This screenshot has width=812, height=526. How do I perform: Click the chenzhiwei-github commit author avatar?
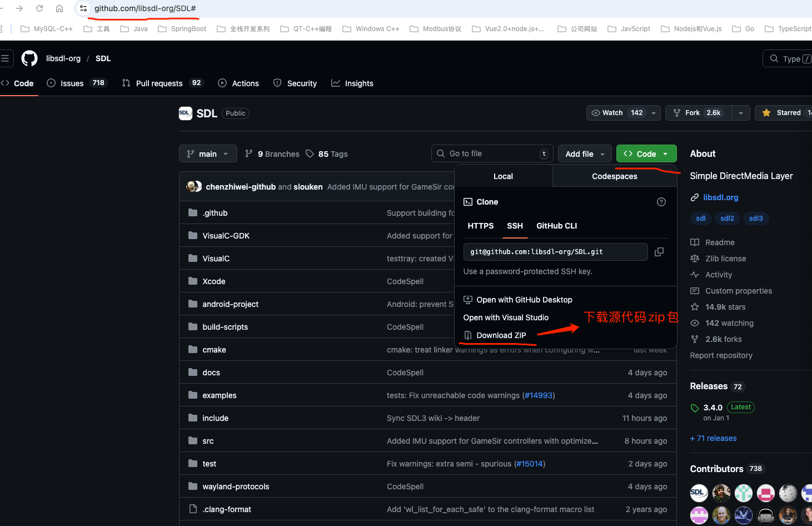pyautogui.click(x=192, y=187)
